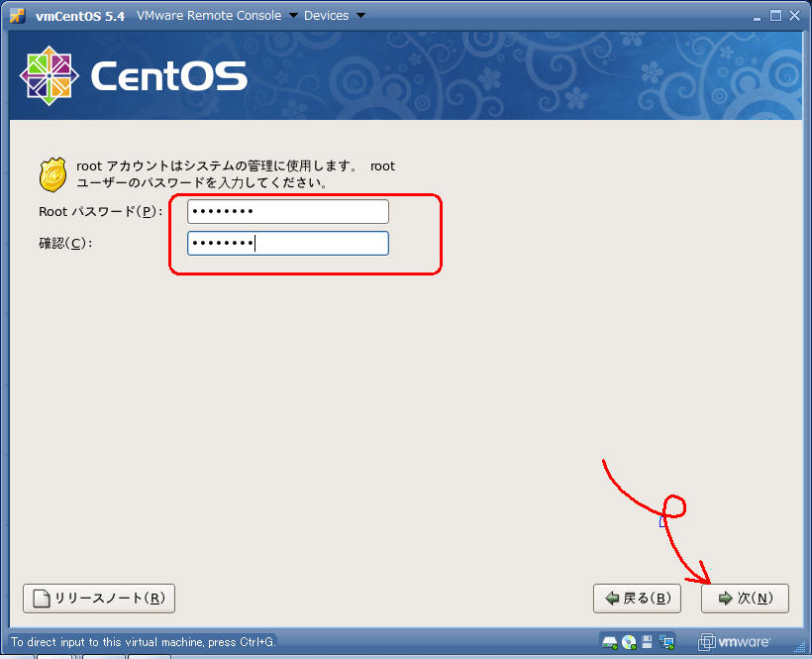Viewport: 812px width, 659px height.
Task: Click the vmCentOS 5.4 title text
Action: 79,16
